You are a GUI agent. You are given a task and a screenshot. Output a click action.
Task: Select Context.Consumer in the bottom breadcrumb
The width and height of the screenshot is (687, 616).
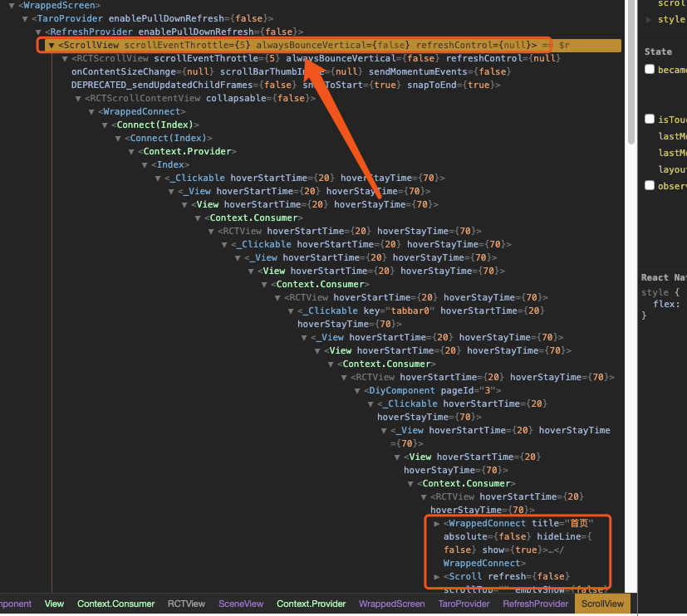(115, 604)
